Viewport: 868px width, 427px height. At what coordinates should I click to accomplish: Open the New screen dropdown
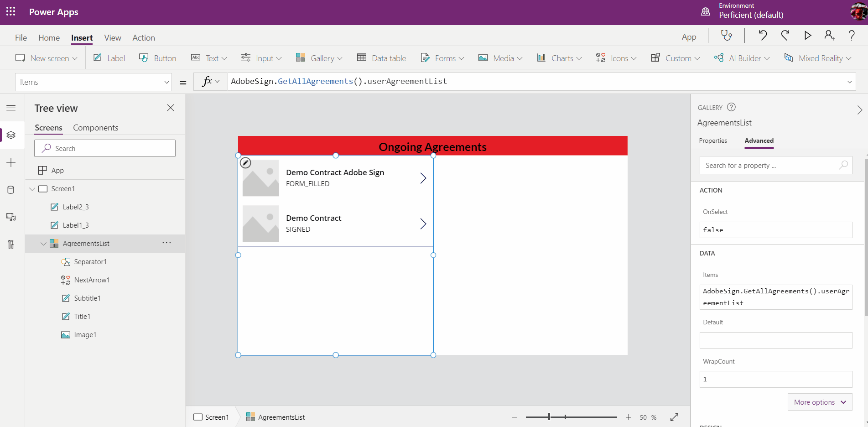point(47,58)
